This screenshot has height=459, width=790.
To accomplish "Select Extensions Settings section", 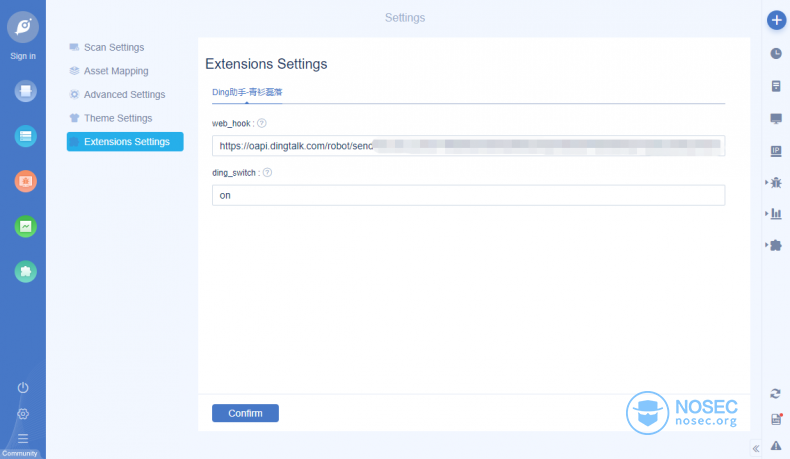I will 125,142.
